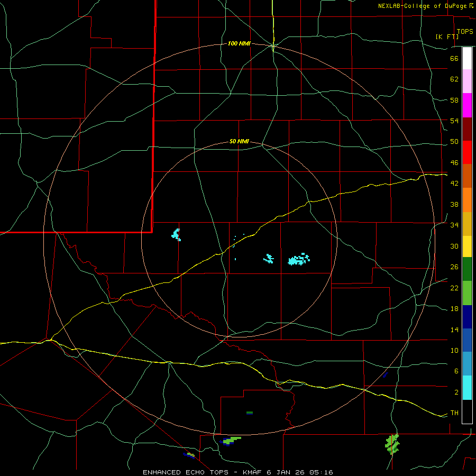Click the TOPS legend title
The image size is (476, 476).
pyautogui.click(x=464, y=32)
